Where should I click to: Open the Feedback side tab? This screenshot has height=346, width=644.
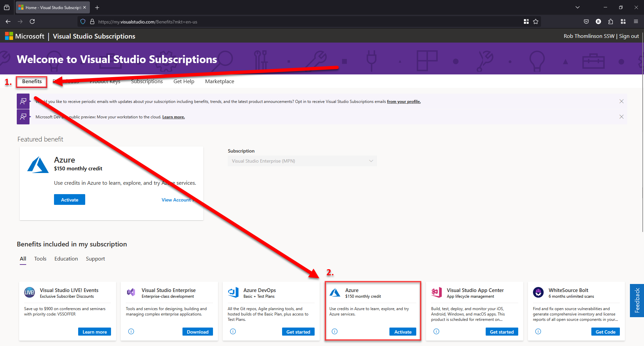coord(637,300)
